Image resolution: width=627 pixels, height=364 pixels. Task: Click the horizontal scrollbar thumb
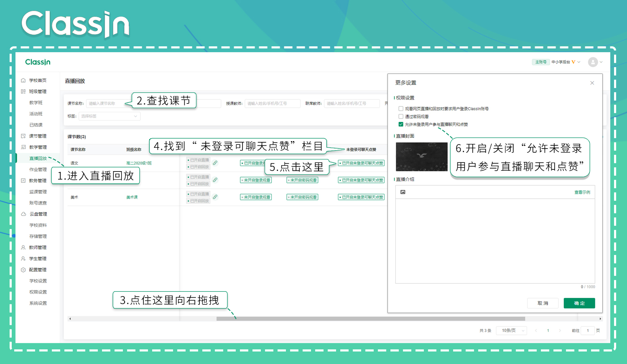pyautogui.click(x=370, y=318)
